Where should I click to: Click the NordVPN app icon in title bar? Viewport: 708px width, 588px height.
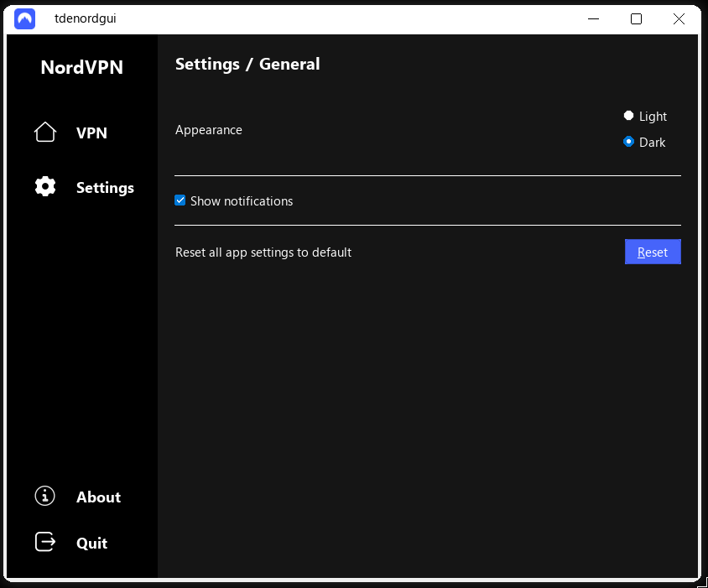(24, 19)
